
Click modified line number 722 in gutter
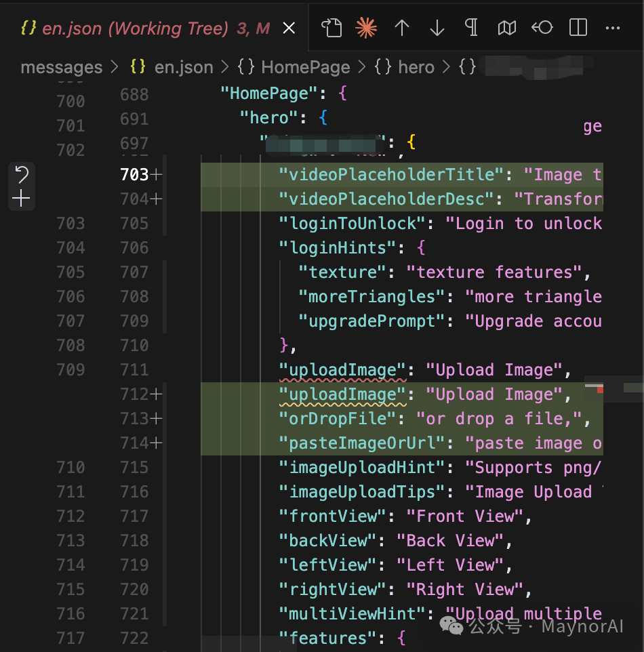click(134, 638)
